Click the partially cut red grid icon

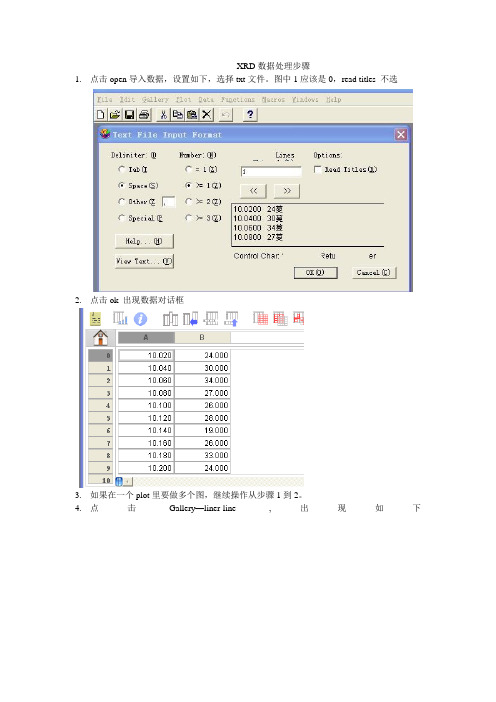point(299,318)
